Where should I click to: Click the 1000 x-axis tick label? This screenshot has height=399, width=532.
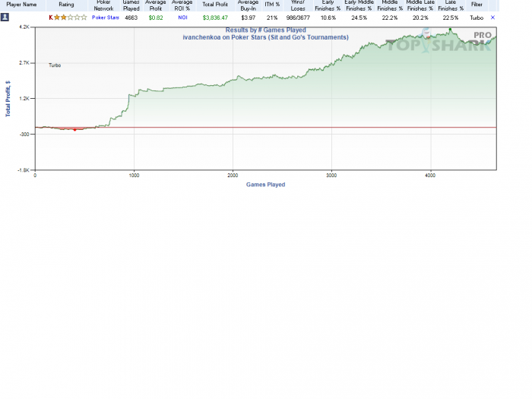point(134,176)
